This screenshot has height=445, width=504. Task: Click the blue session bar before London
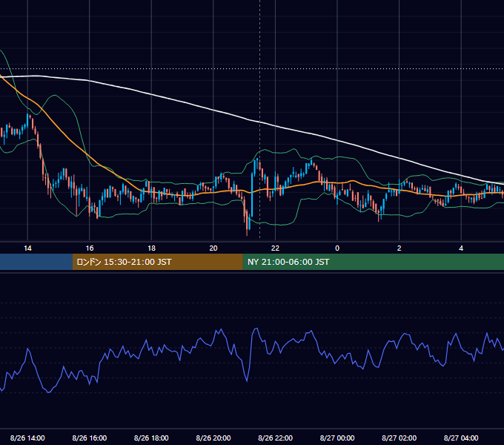[x=36, y=262]
